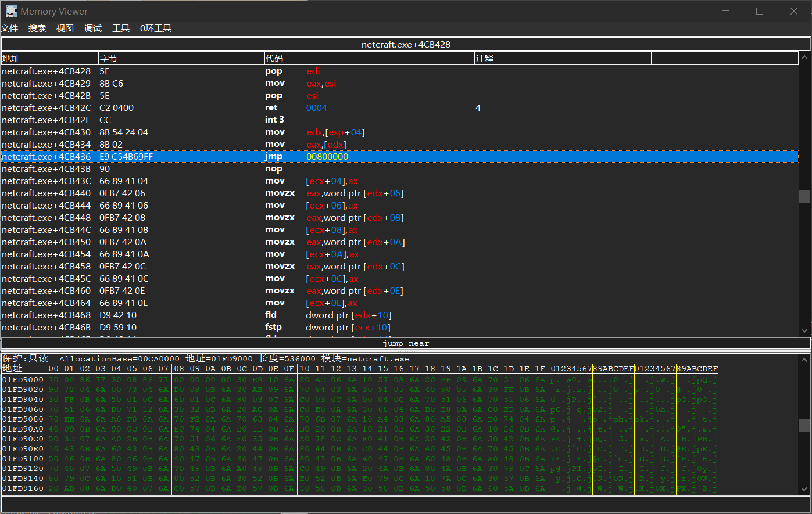
Task: Open the 调试 menu
Action: click(93, 28)
